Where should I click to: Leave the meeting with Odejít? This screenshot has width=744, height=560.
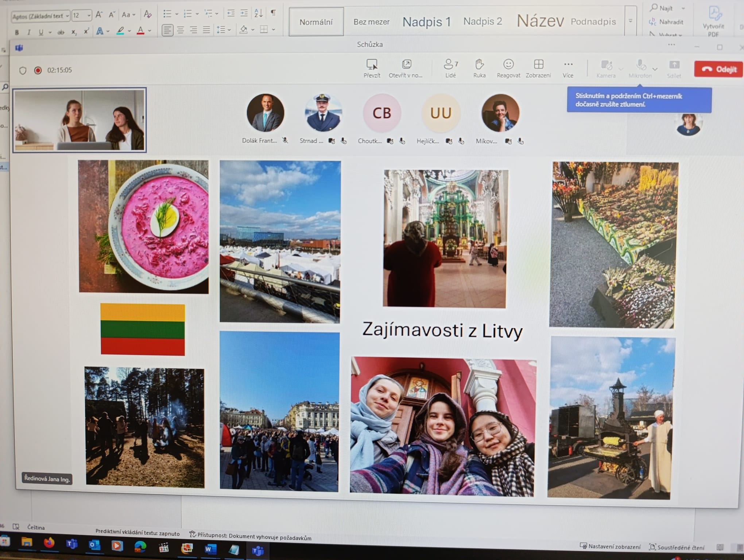[718, 69]
